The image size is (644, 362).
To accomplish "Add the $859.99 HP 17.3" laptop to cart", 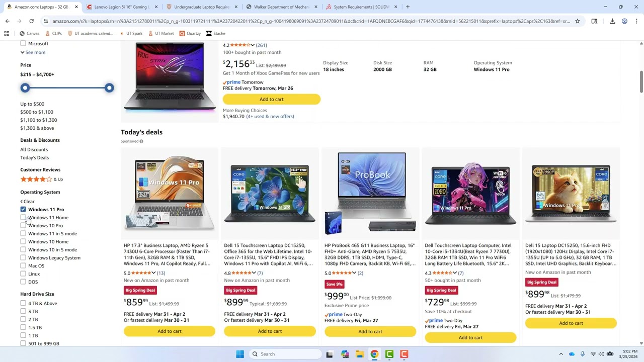I will [170, 331].
